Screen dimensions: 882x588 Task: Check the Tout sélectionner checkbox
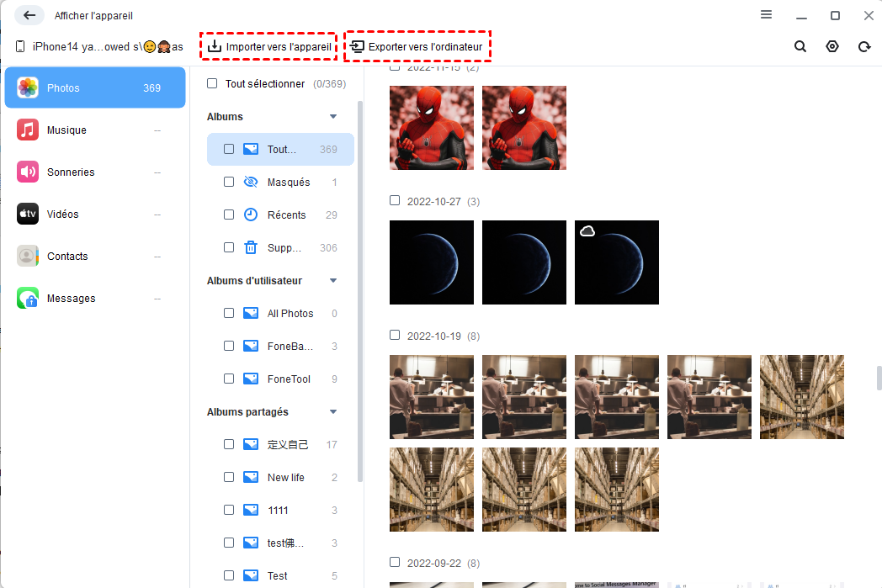212,83
